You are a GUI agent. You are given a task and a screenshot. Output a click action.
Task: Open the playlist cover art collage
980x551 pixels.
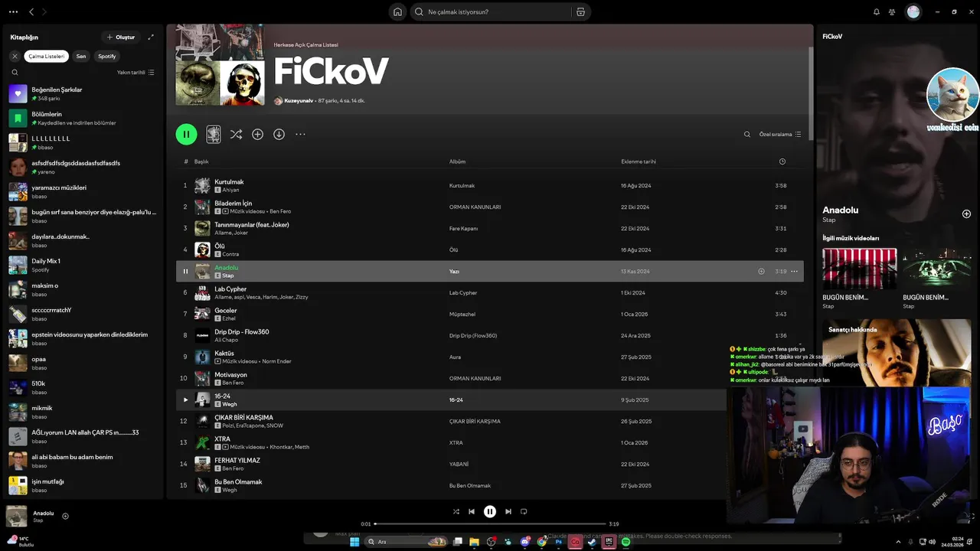coord(220,65)
